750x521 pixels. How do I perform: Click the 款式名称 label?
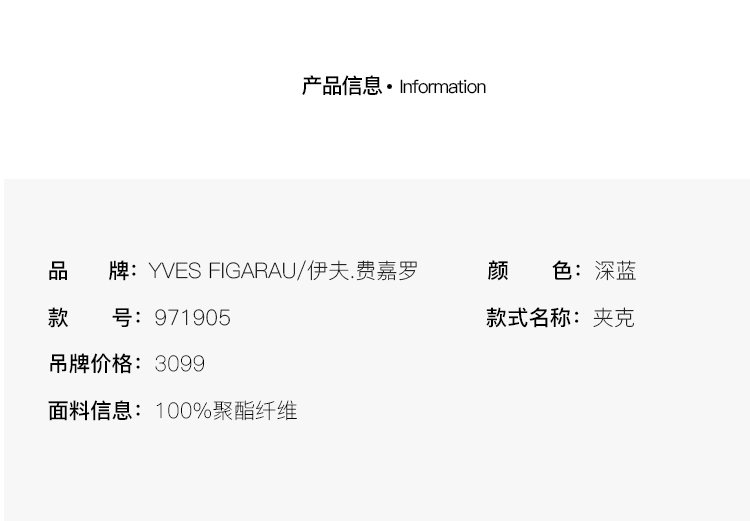click(529, 318)
